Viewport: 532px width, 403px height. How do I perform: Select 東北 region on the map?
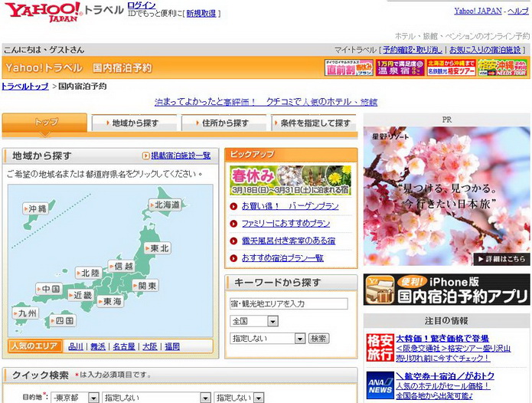coord(158,248)
